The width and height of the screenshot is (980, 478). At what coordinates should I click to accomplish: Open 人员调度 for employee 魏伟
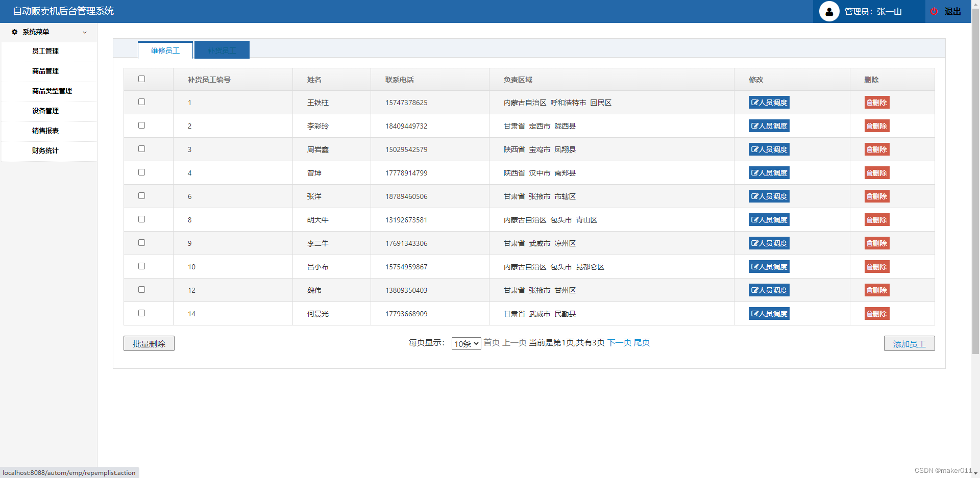click(x=769, y=290)
